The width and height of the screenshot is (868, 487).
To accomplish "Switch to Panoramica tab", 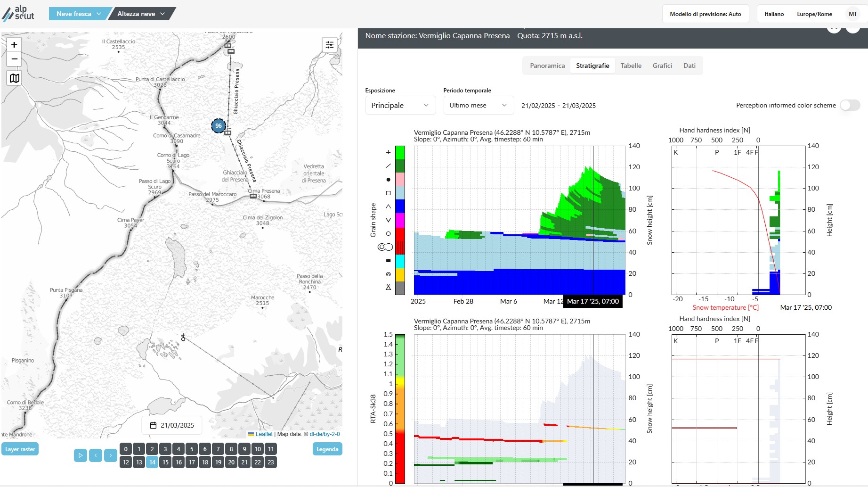I will 547,66.
